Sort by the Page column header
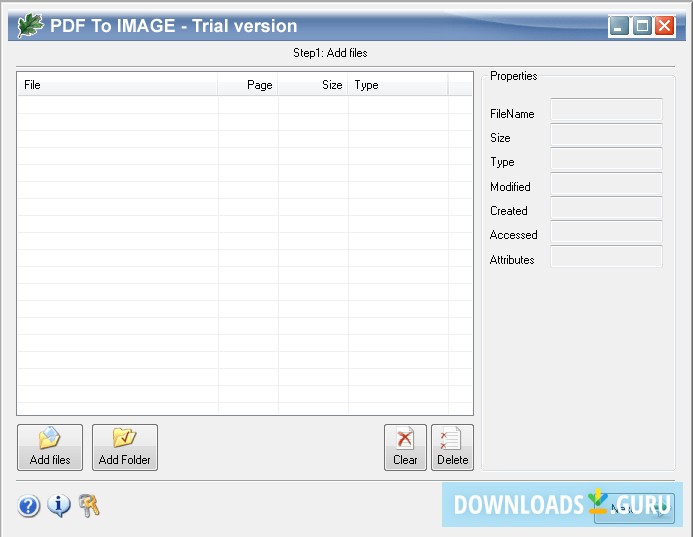 click(248, 85)
